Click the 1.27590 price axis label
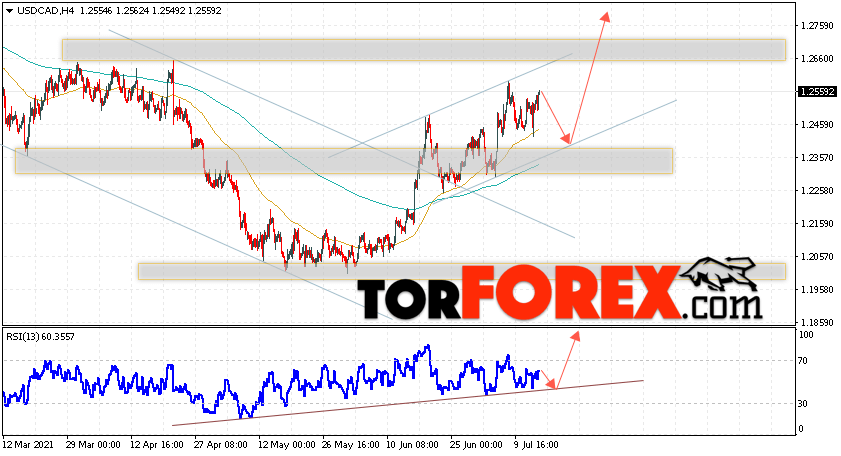Screen dimensions: 841x456 [817, 25]
